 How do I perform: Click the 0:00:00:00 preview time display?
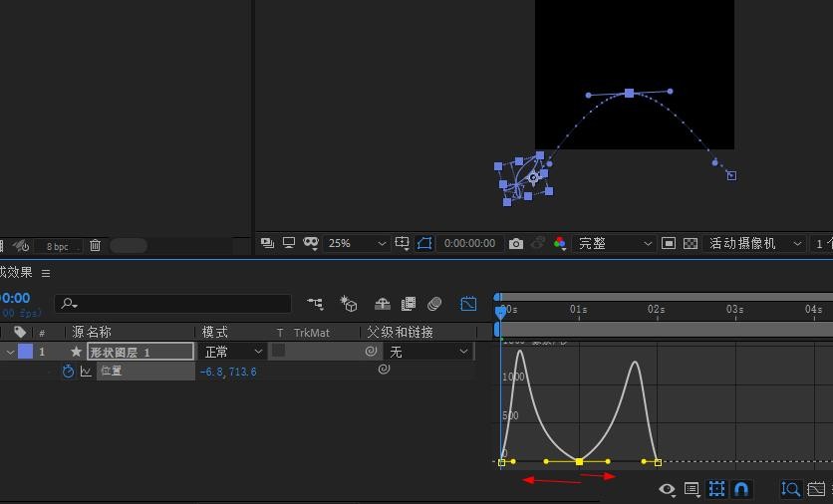(469, 243)
